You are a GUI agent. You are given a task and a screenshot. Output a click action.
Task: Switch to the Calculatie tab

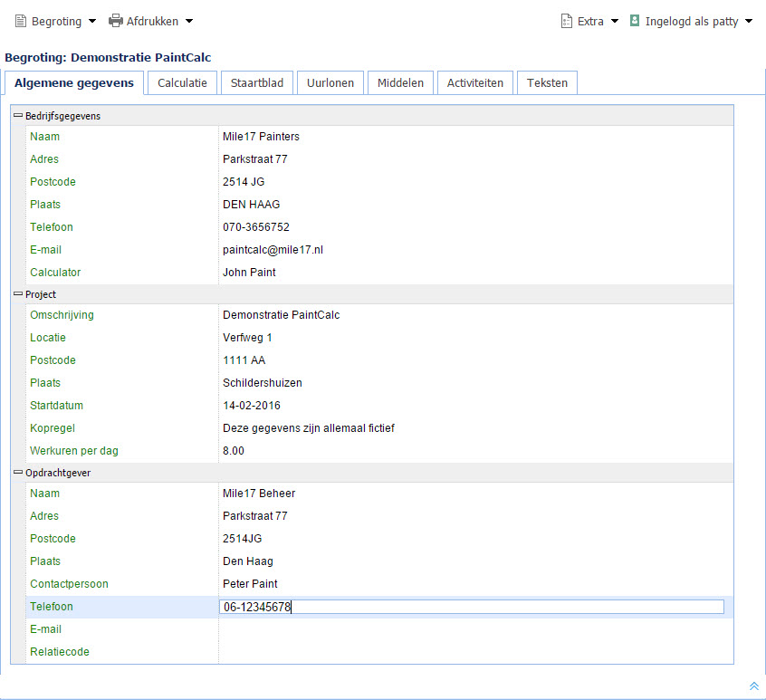[182, 82]
